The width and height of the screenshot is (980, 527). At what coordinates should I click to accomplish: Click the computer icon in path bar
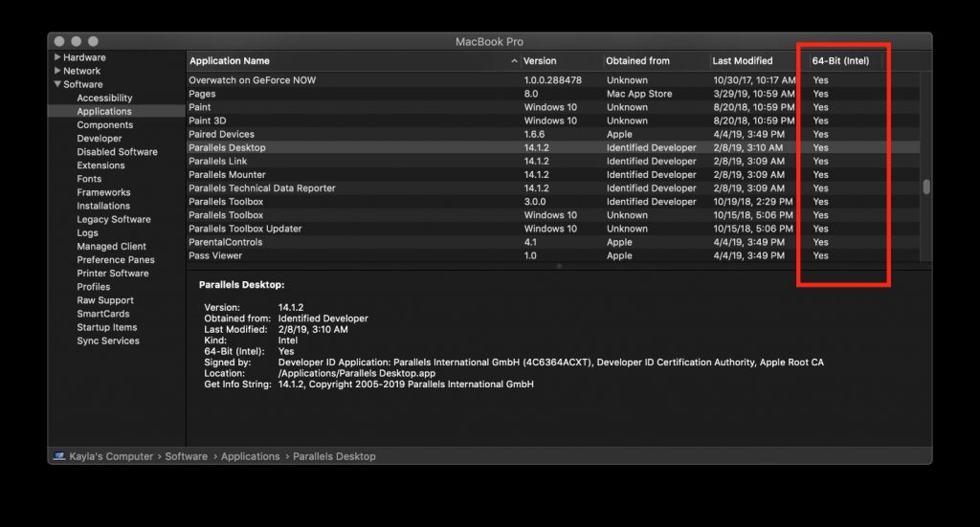[x=59, y=456]
